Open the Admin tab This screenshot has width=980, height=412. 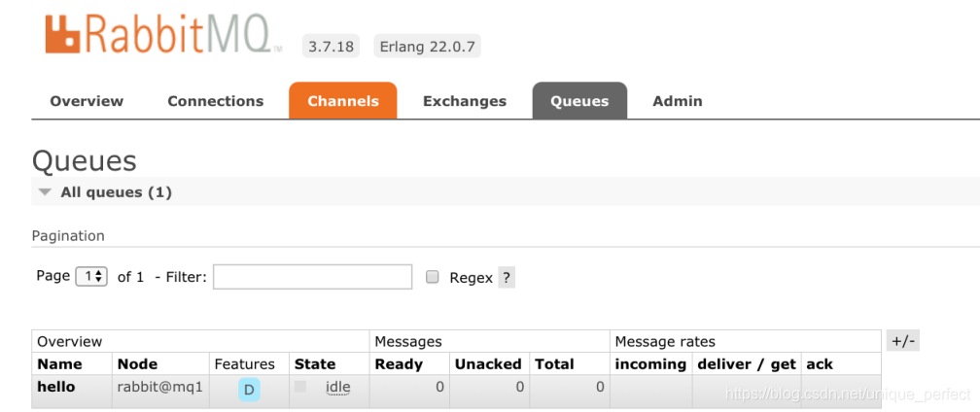click(677, 101)
